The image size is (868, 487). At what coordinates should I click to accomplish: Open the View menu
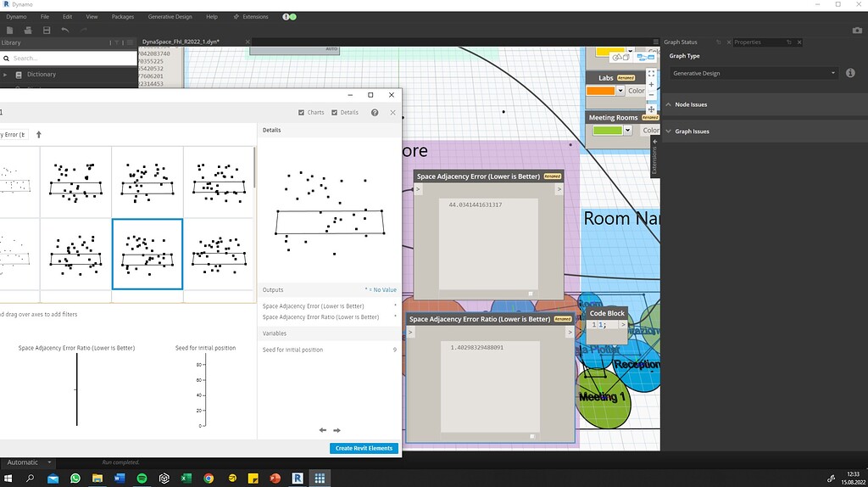tap(92, 17)
